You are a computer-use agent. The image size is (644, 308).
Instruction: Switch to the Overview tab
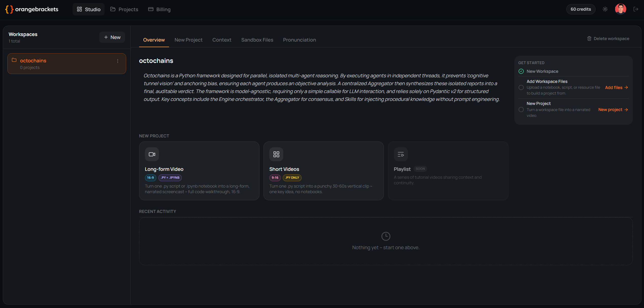tap(154, 40)
